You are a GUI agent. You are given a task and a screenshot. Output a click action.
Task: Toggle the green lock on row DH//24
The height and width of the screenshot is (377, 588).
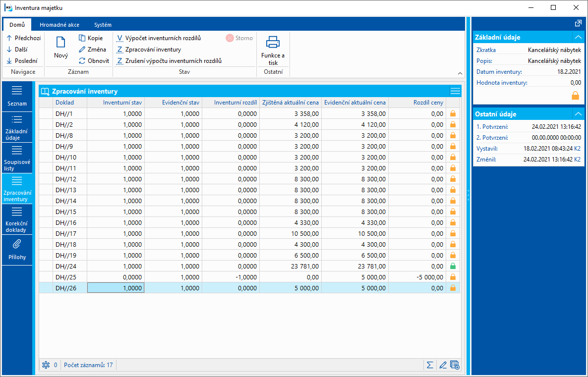click(x=453, y=267)
